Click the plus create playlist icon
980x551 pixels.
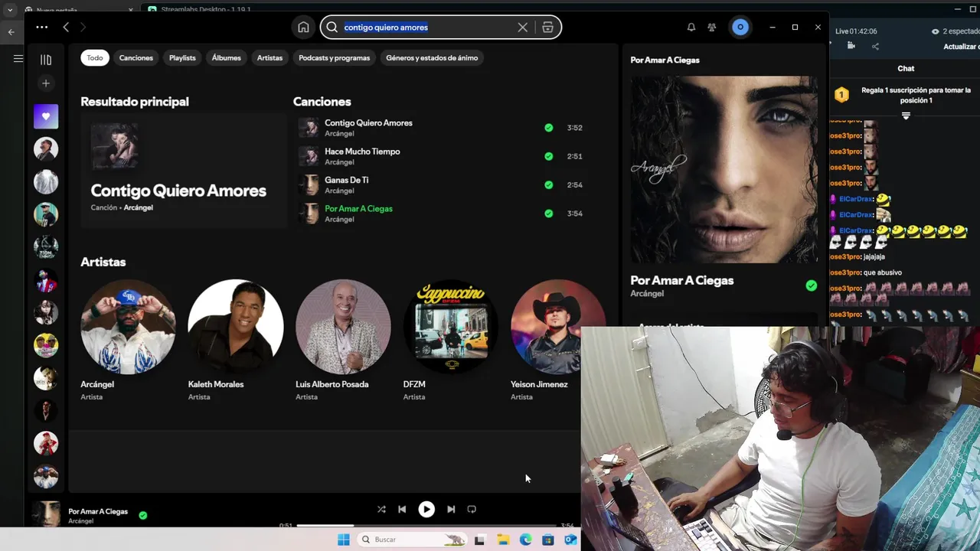46,83
